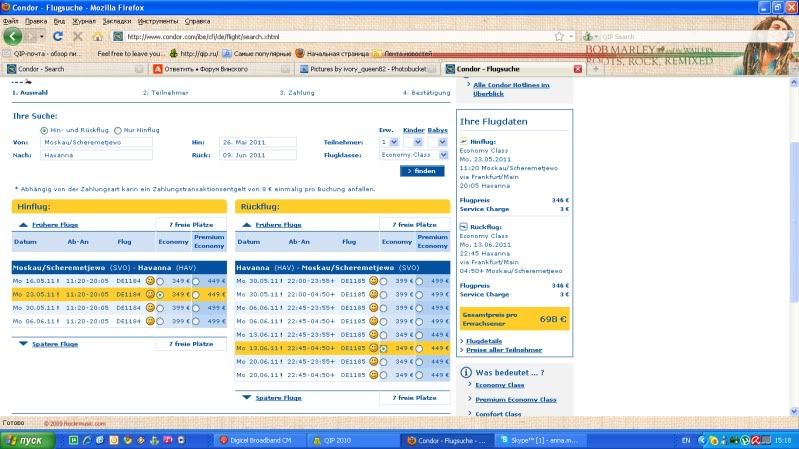Image resolution: width=799 pixels, height=449 pixels.
Task: Open the Начальная страница bookmark
Action: (332, 54)
